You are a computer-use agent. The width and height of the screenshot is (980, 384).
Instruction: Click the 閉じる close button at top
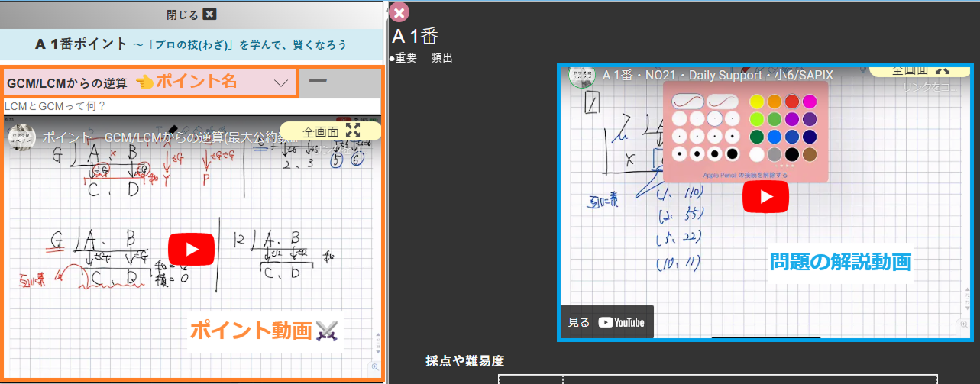pyautogui.click(x=191, y=14)
